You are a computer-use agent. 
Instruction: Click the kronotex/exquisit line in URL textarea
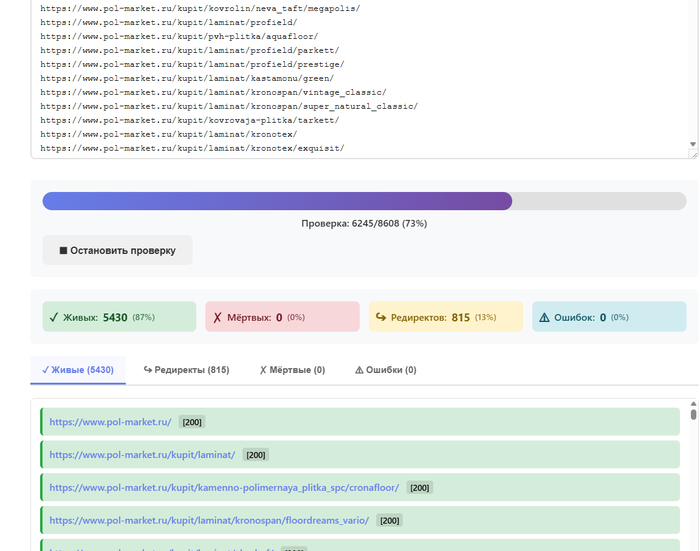192,148
